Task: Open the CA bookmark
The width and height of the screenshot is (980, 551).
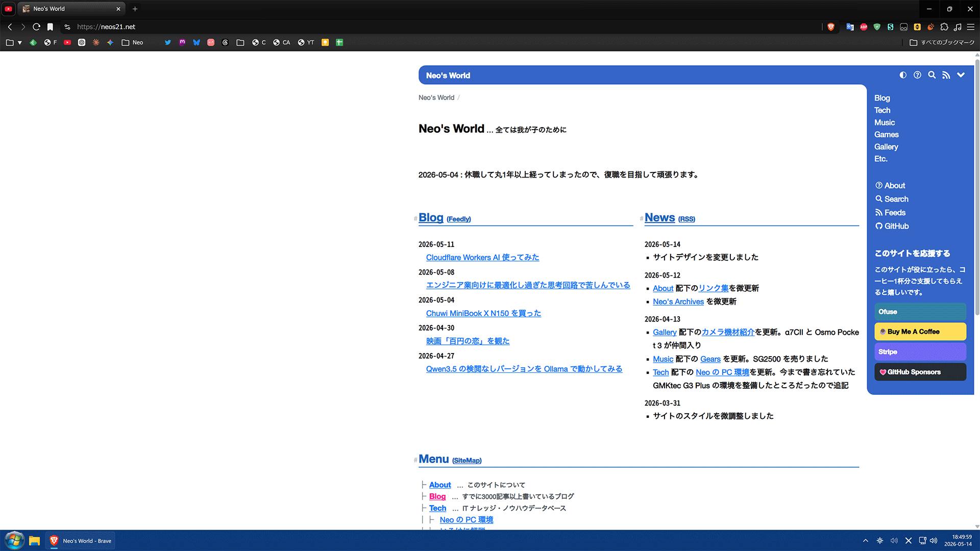Action: click(x=282, y=42)
